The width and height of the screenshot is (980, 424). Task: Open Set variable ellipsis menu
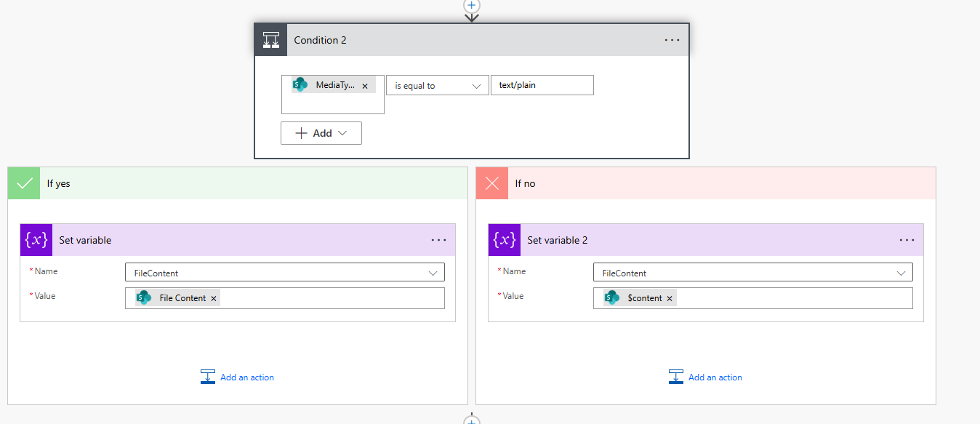(438, 240)
